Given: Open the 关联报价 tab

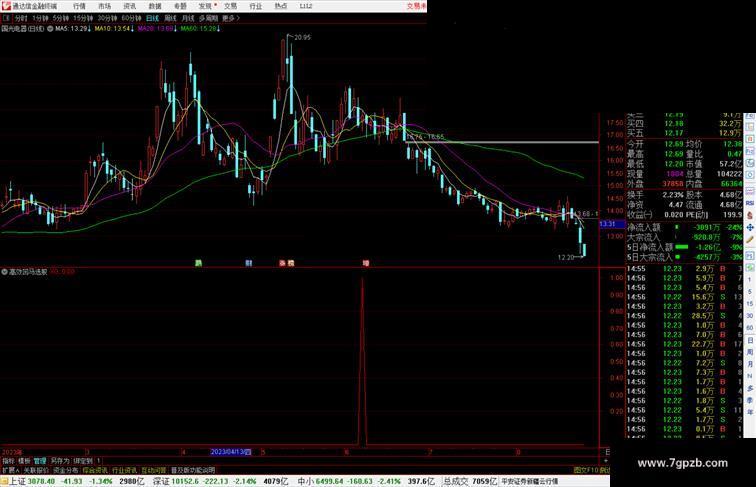Looking at the screenshot, I should 36,470.
